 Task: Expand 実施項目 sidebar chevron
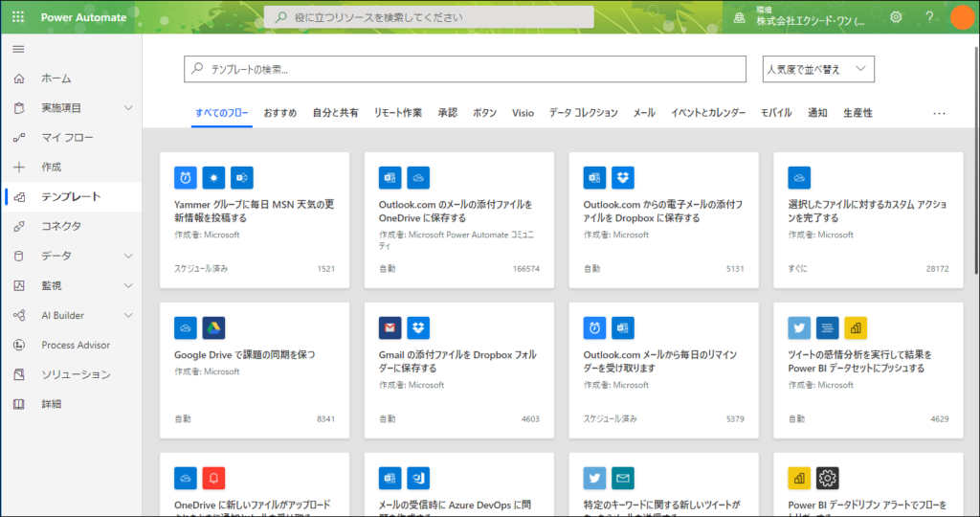[x=128, y=108]
